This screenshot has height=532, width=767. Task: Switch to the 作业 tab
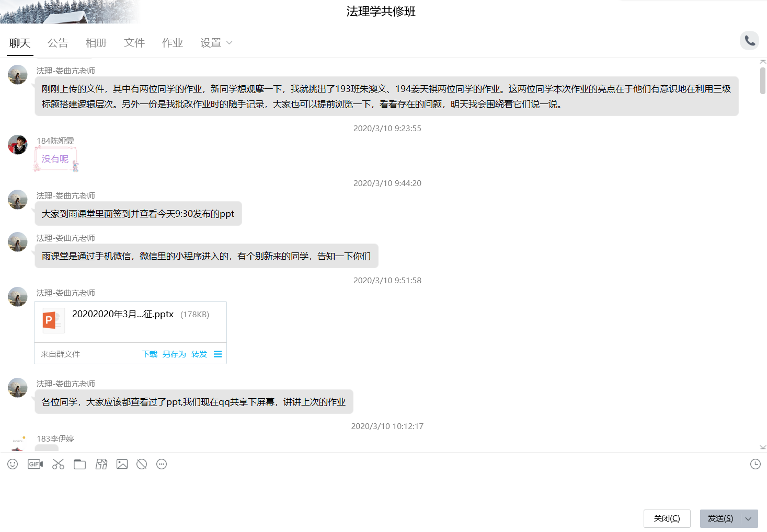[x=172, y=43]
